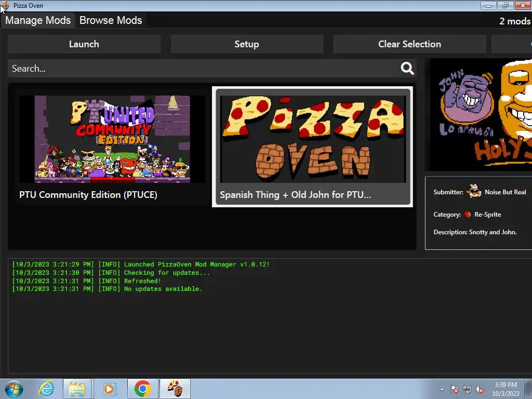The image size is (532, 399).
Task: Open the Windows Start menu
Action: [x=14, y=389]
